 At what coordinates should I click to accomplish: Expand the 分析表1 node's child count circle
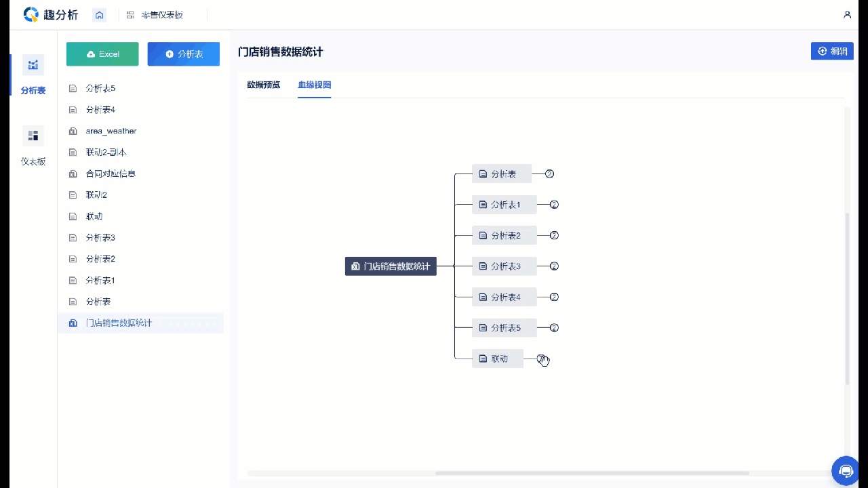[x=554, y=205]
